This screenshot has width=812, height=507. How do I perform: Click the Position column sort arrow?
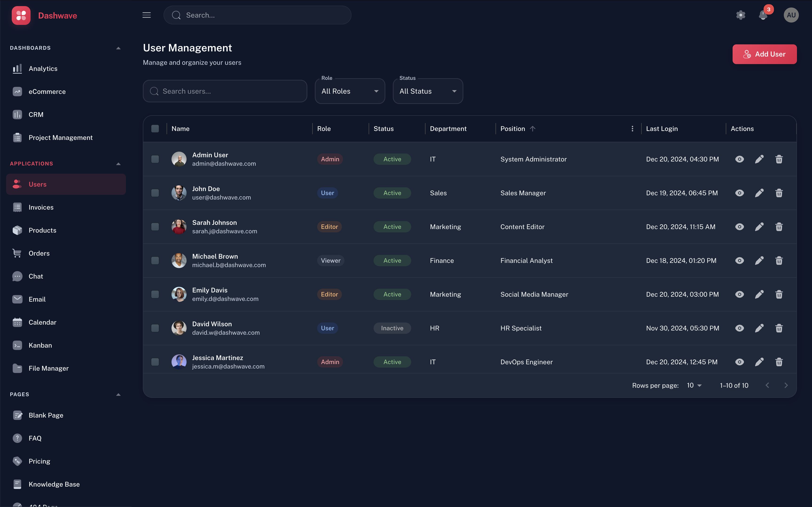(x=532, y=129)
